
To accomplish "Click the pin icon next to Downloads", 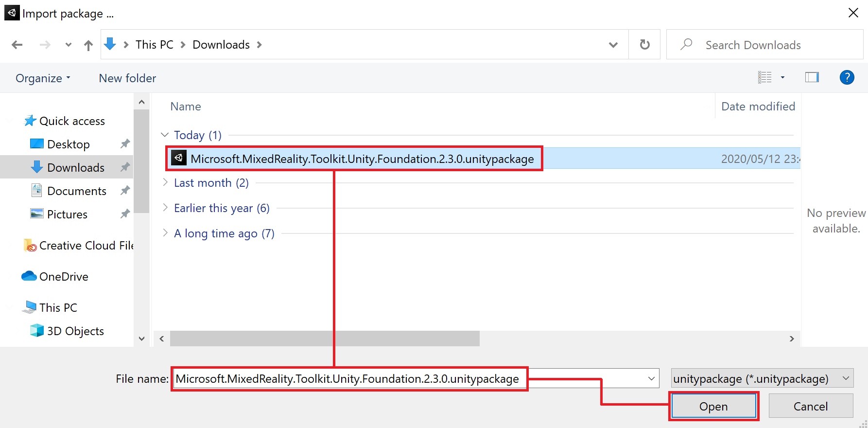I will (125, 167).
